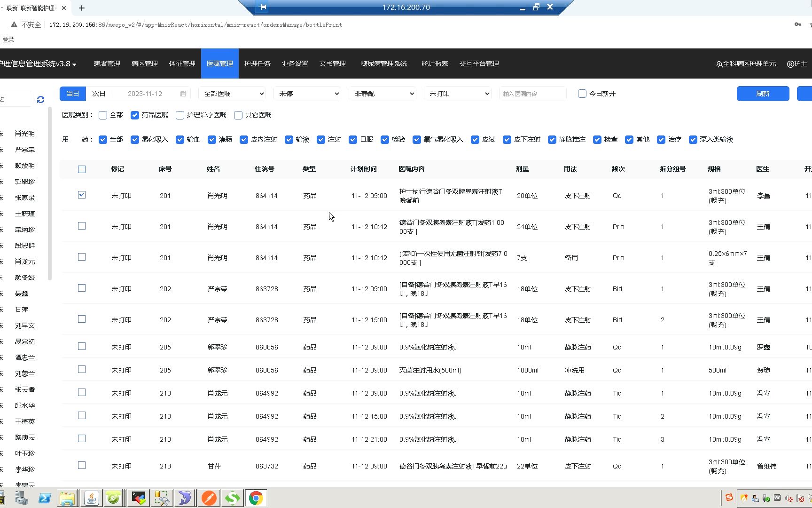Check the row for 严宗荣 11-12 15:00

pyautogui.click(x=82, y=319)
